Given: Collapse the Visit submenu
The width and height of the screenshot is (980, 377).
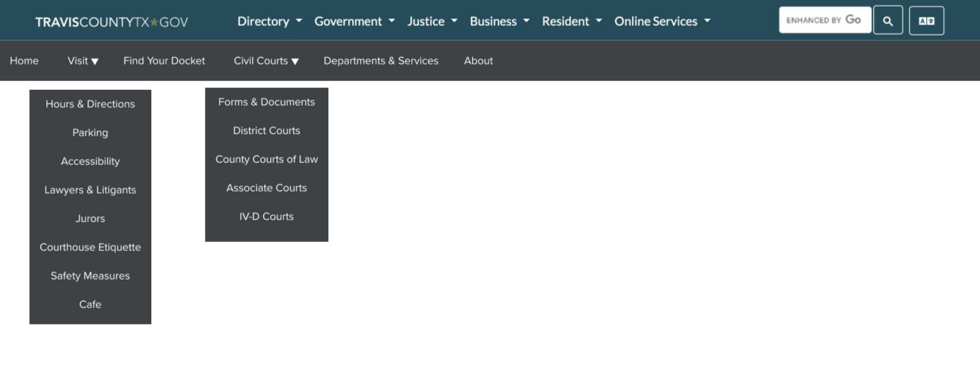Looking at the screenshot, I should [83, 61].
